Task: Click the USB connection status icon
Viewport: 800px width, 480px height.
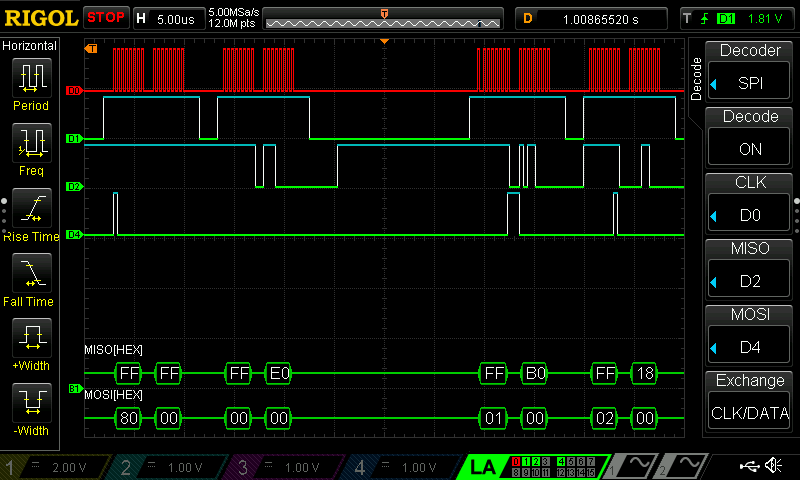Action: [x=749, y=465]
